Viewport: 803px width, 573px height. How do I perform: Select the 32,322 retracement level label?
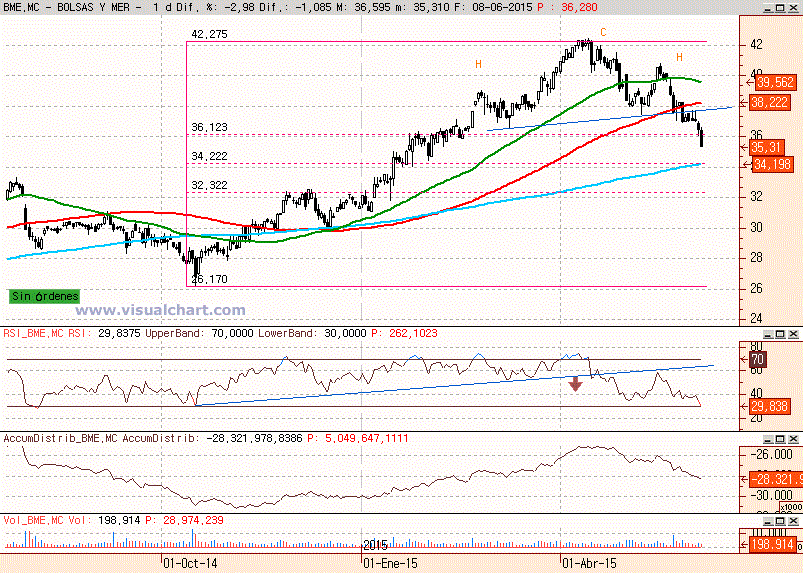(x=209, y=185)
